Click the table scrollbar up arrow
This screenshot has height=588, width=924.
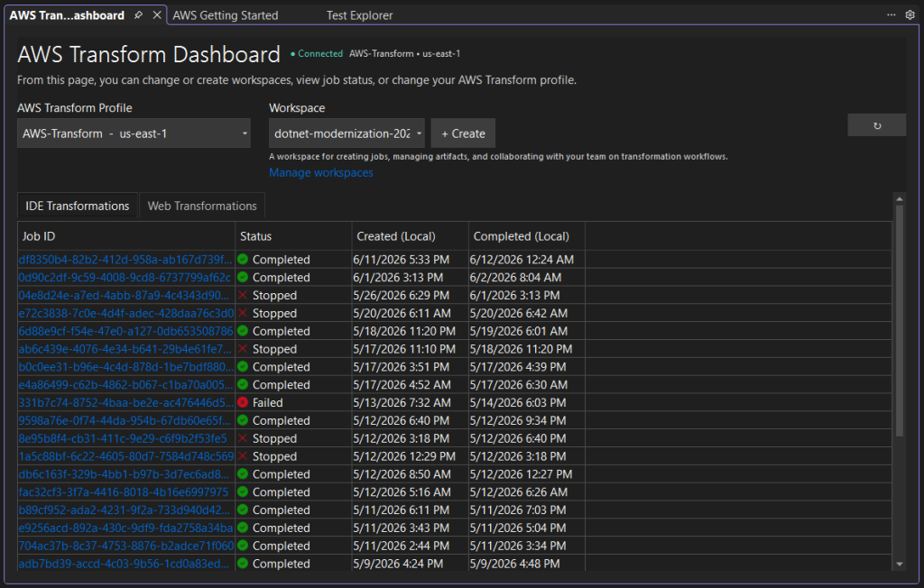(900, 199)
